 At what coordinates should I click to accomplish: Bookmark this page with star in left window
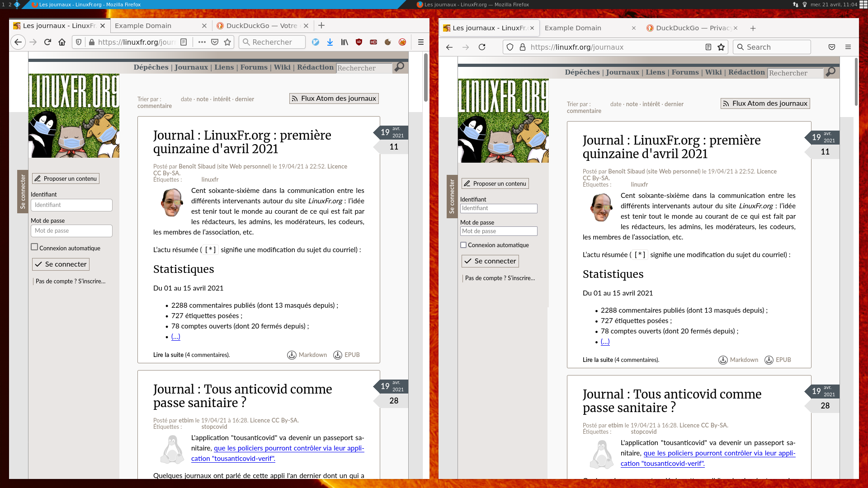pyautogui.click(x=227, y=42)
